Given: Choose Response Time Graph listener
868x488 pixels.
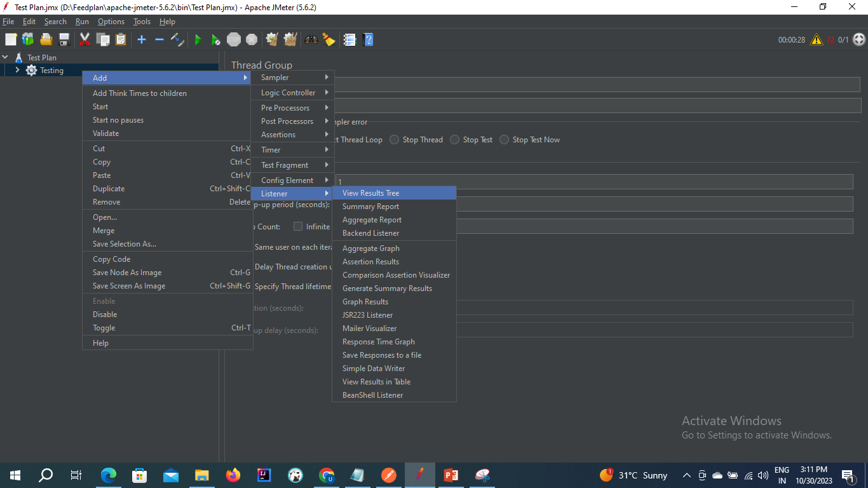Looking at the screenshot, I should tap(394, 342).
